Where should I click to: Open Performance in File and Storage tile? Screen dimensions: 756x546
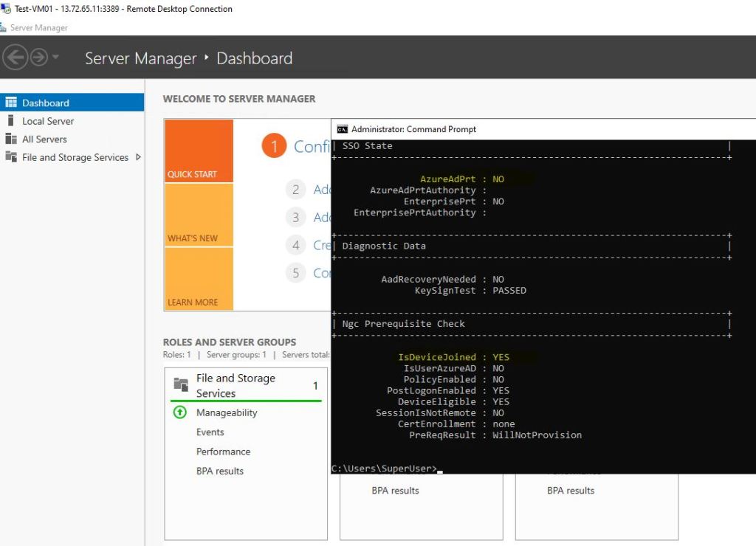pos(223,452)
